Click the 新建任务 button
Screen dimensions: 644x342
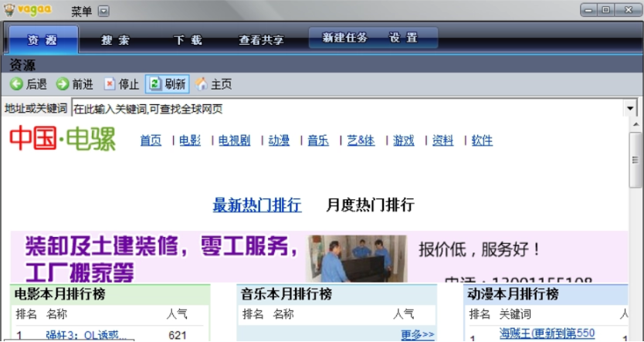[344, 38]
